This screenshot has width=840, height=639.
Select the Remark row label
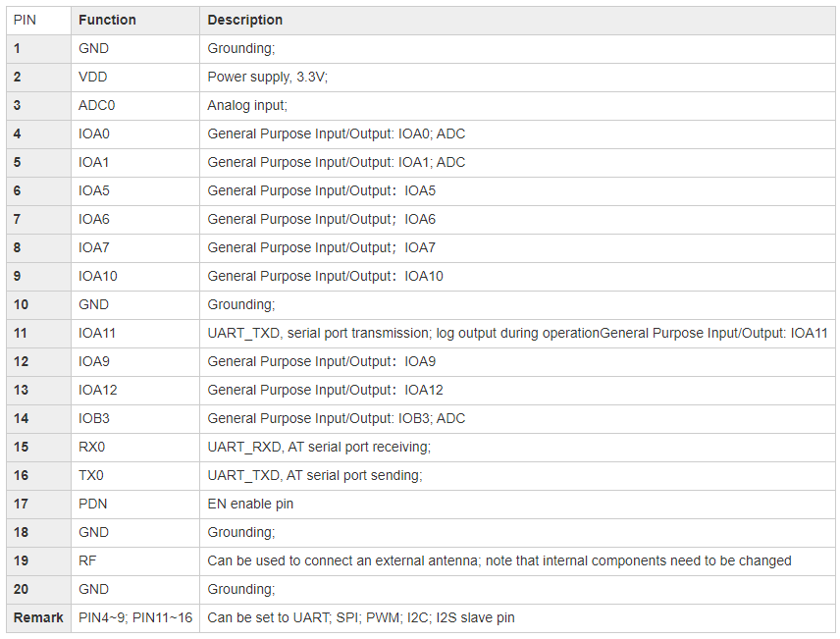coord(38,617)
